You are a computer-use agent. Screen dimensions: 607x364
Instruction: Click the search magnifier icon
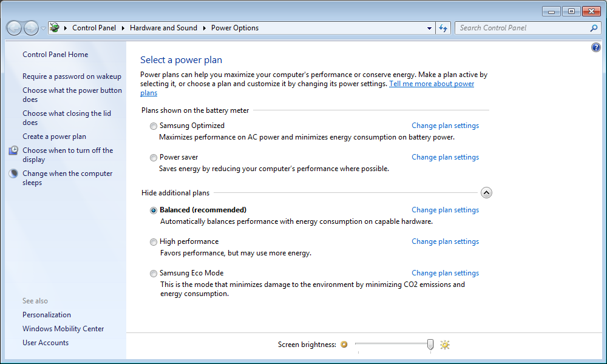pos(594,28)
